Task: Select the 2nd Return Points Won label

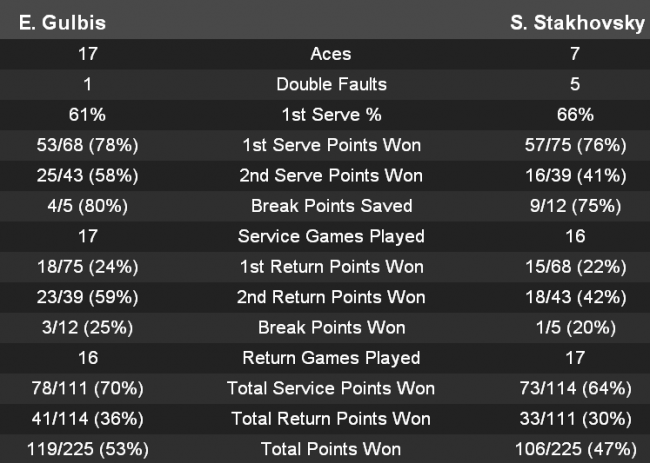Action: coord(331,297)
